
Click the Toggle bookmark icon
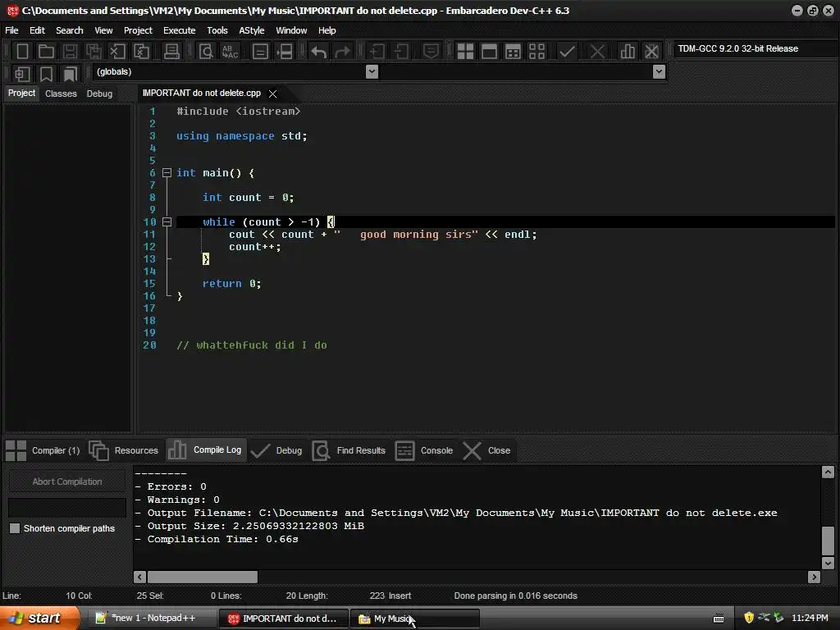pos(46,73)
